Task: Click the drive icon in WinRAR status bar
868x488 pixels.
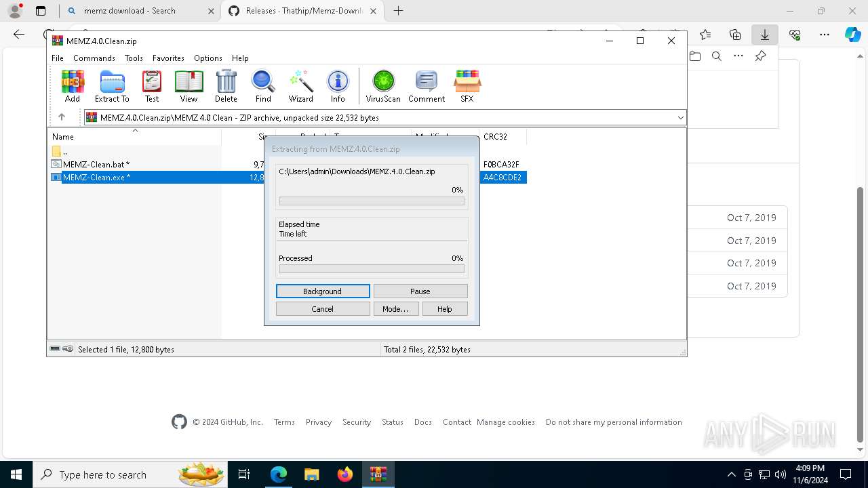Action: point(55,349)
